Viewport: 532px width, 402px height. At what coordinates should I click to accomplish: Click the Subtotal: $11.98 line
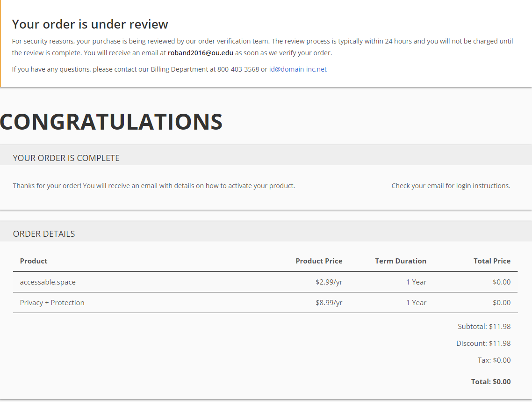(484, 327)
